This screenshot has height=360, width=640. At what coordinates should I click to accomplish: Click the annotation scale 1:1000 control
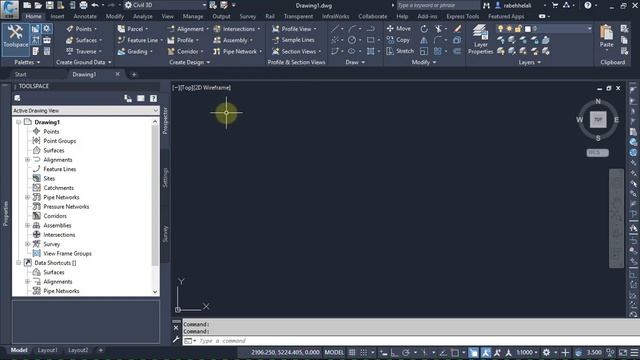pyautogui.click(x=526, y=352)
